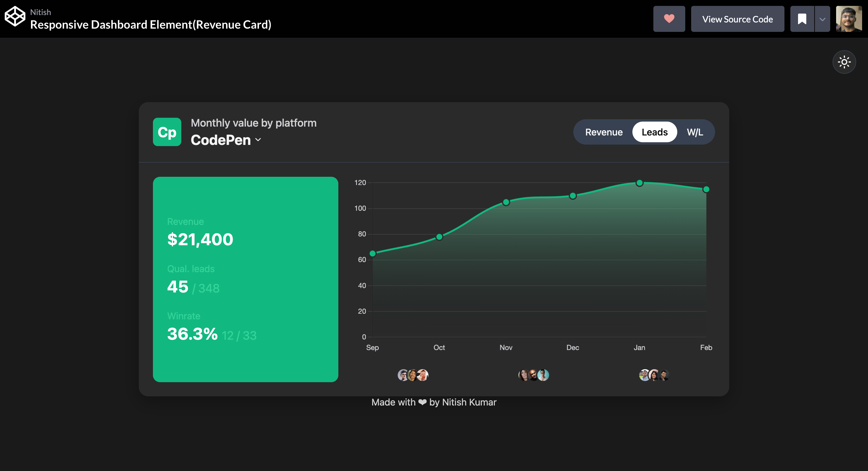Click the CodePen logo icon
The width and height of the screenshot is (868, 471).
point(15,16)
